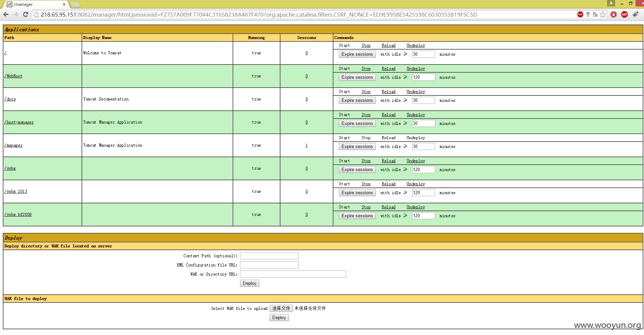Focus idle minutes field for root / application

[423, 54]
